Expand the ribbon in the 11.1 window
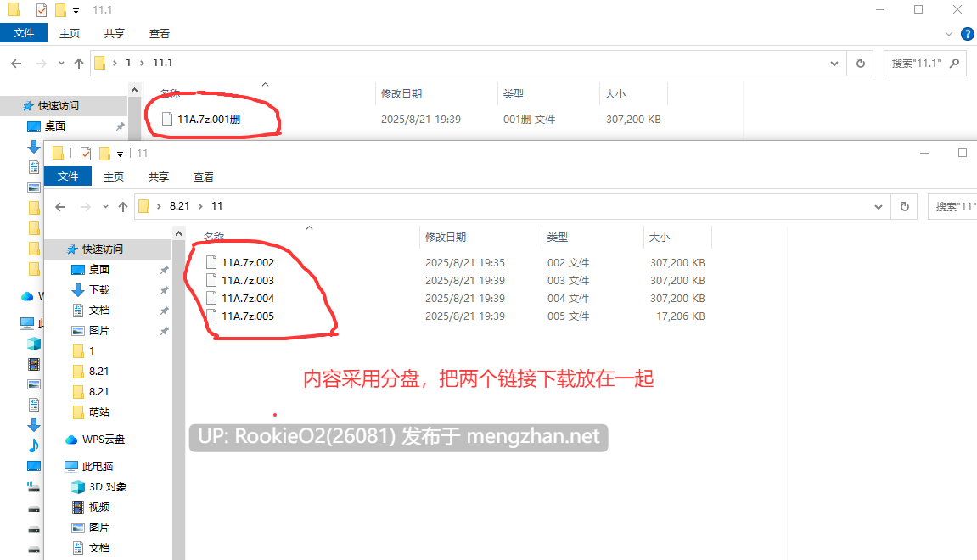Image resolution: width=977 pixels, height=560 pixels. pos(949,34)
